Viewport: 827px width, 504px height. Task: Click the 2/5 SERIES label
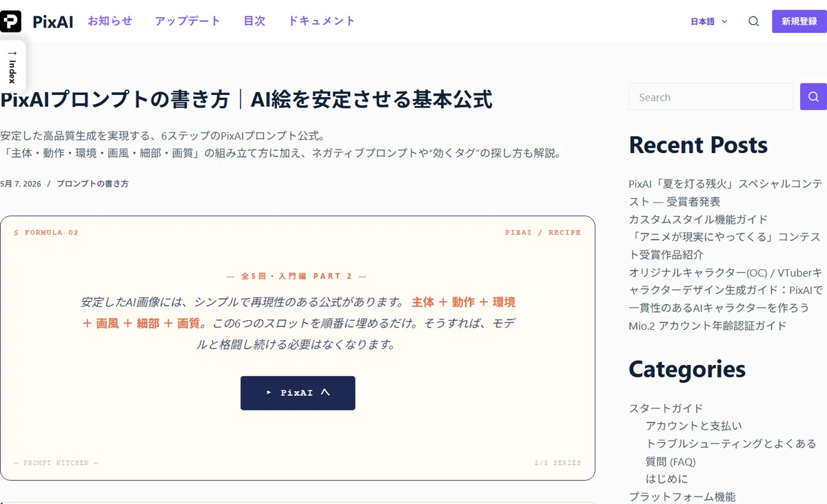(558, 463)
